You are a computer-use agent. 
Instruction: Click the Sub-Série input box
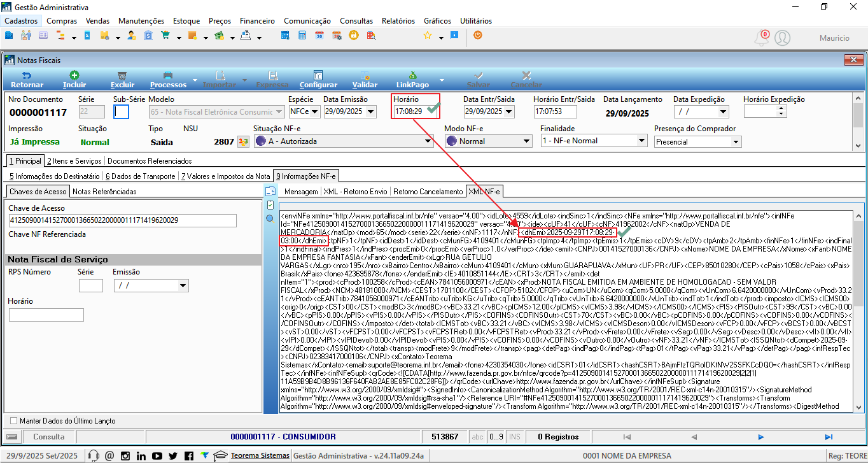click(x=121, y=111)
